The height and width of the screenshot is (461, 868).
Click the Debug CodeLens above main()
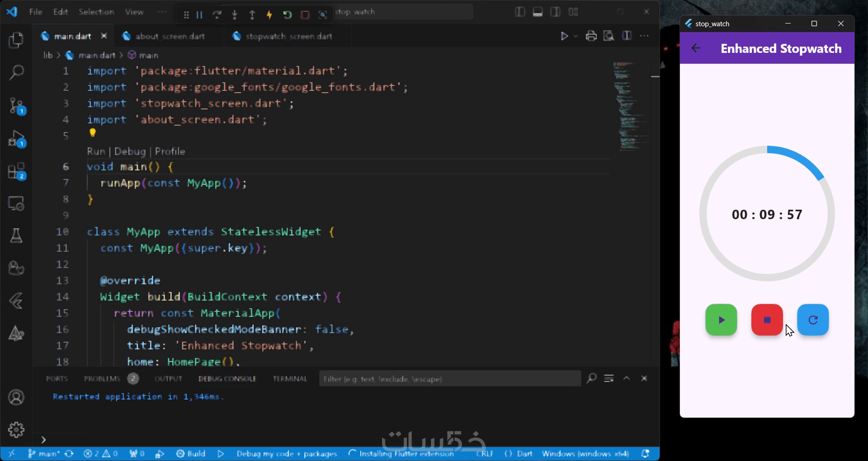pyautogui.click(x=130, y=151)
